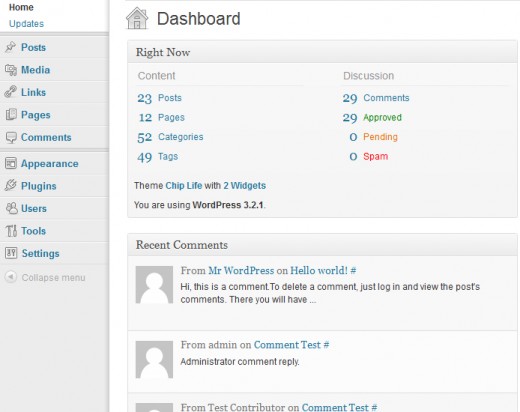Screen dimensions: 520x412
Task: Click the 23 posts count
Action: [144, 98]
